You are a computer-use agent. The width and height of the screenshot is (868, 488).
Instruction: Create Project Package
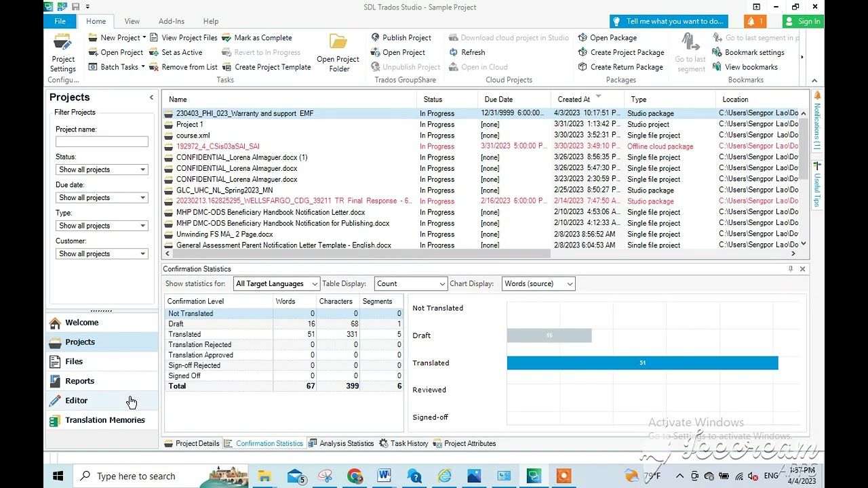coord(621,52)
